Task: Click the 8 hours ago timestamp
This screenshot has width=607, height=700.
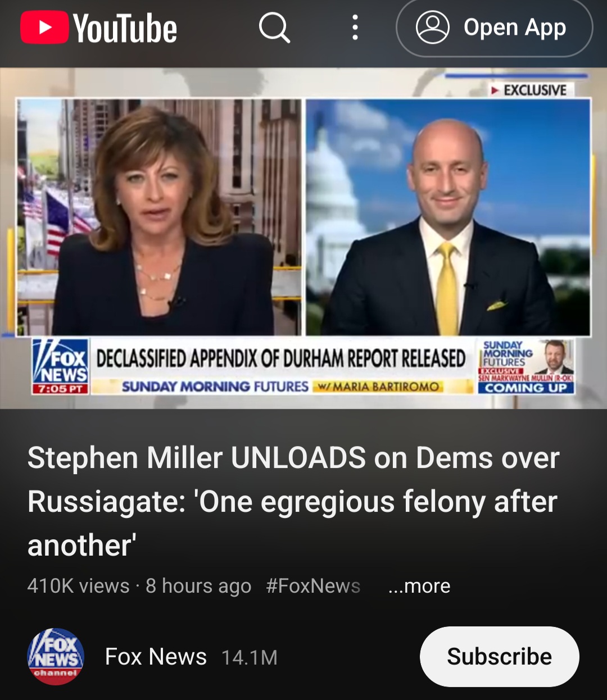Action: 198,586
